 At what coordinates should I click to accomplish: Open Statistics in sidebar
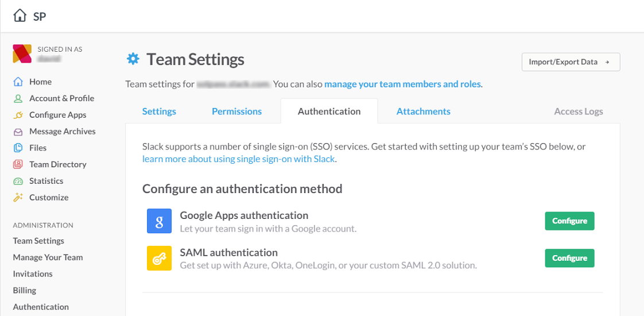[46, 181]
